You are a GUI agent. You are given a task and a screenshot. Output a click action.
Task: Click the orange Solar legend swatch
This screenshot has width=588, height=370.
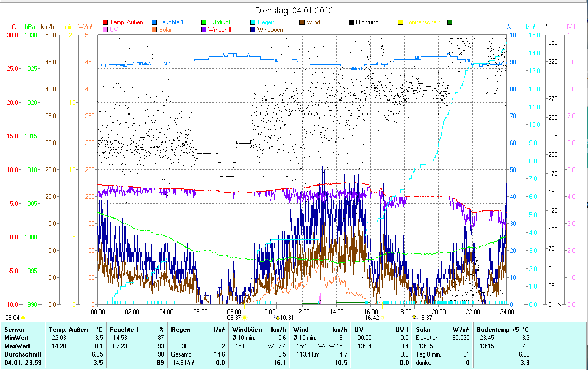coord(154,30)
